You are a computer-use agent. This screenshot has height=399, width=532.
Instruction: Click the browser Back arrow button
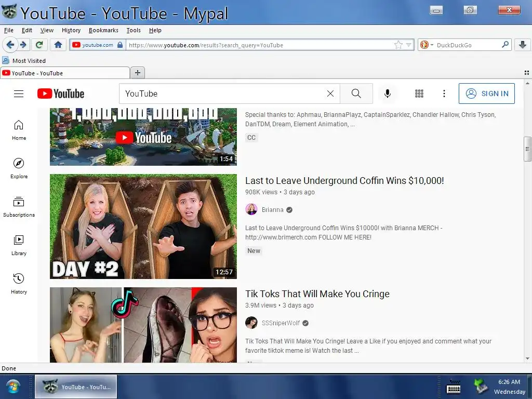(x=10, y=45)
